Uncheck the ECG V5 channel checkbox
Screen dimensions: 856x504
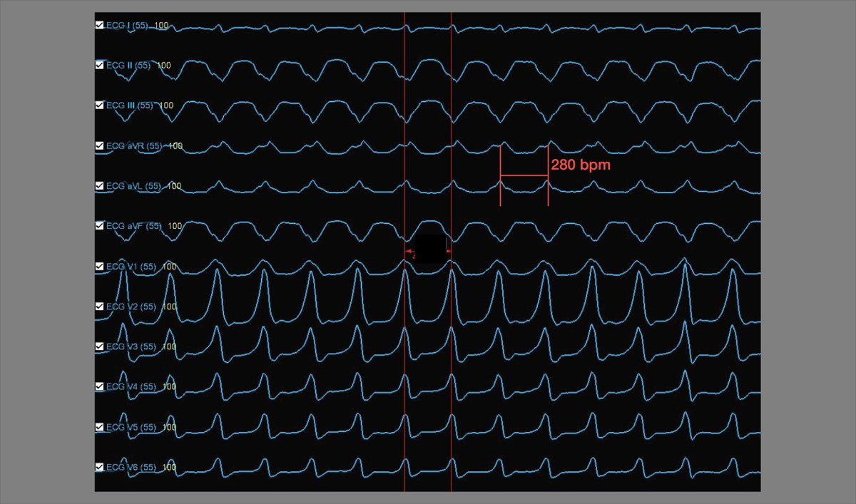pyautogui.click(x=100, y=426)
